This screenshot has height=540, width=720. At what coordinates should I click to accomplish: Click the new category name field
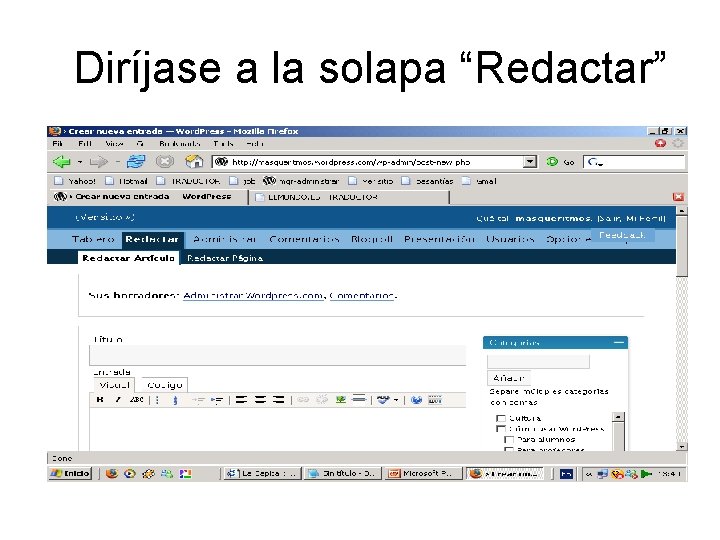pyautogui.click(x=538, y=361)
